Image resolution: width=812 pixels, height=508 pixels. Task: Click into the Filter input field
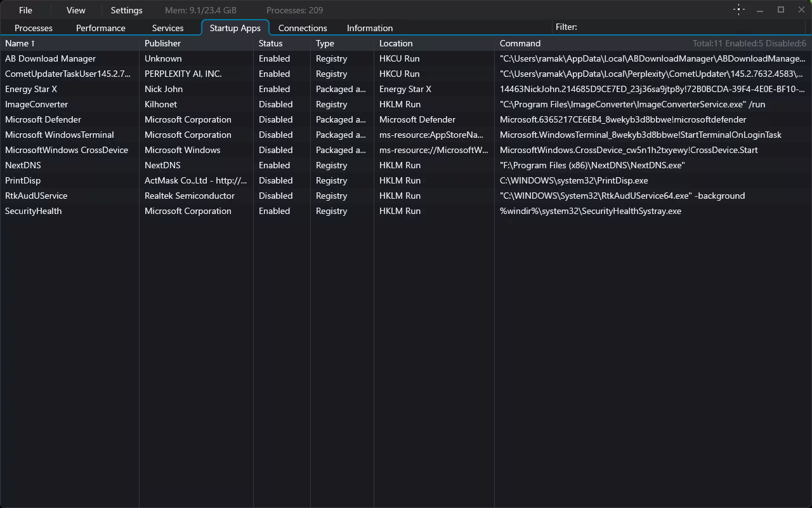tap(691, 27)
